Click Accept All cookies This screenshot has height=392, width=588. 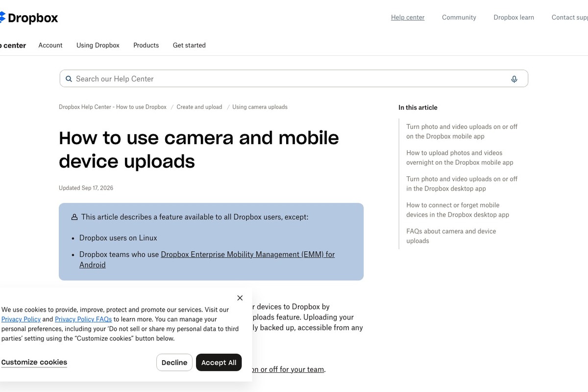(219, 363)
